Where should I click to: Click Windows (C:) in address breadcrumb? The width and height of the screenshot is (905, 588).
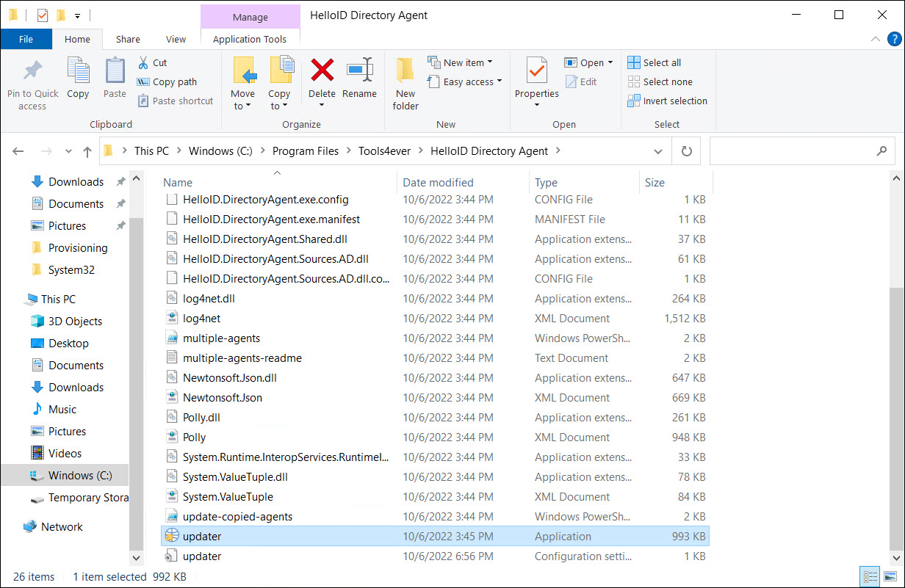220,151
